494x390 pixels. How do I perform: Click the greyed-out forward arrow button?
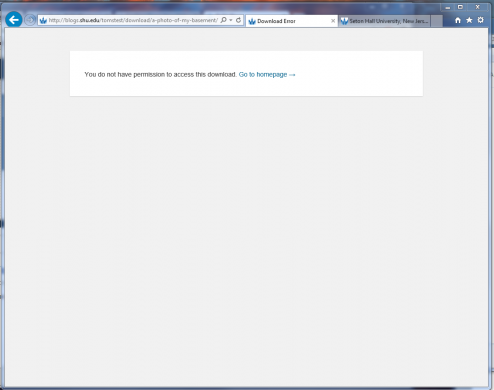[x=30, y=20]
